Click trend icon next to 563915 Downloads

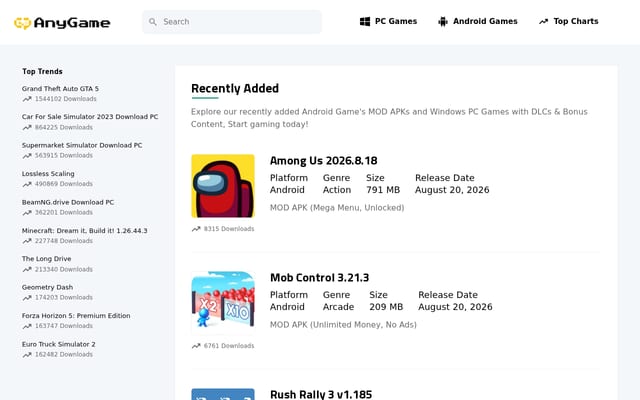(27, 156)
